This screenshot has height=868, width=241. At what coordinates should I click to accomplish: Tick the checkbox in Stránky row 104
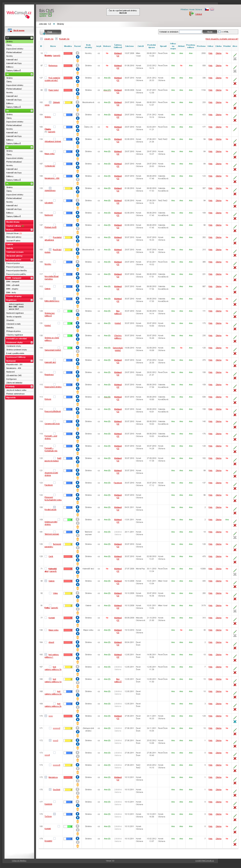pos(54,115)
